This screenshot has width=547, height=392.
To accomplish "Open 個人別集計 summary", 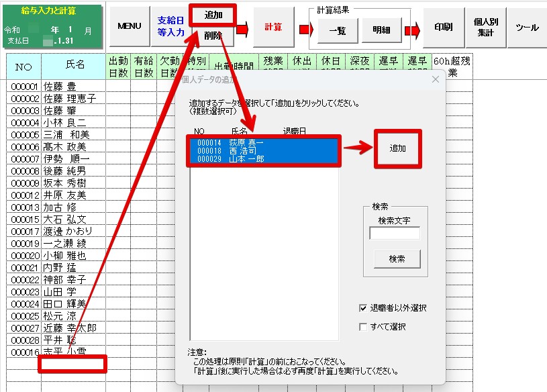I will [x=485, y=27].
